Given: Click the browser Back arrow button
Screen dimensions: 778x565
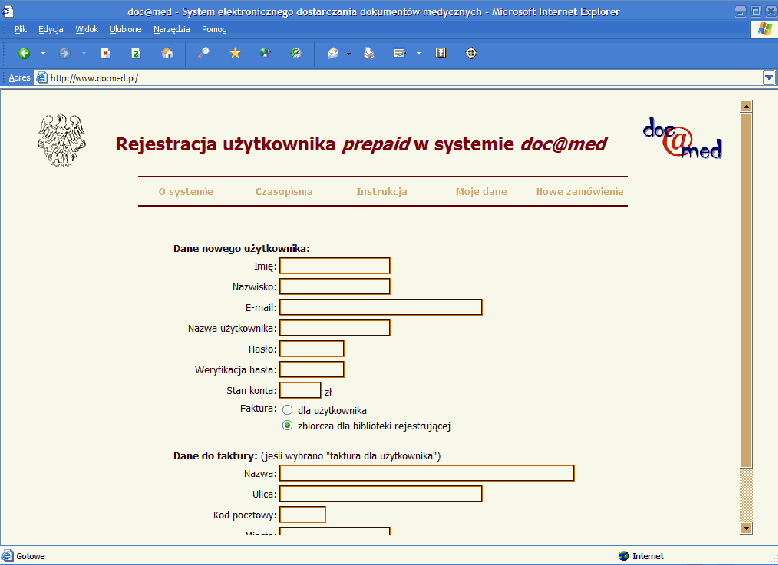Looking at the screenshot, I should click(24, 53).
